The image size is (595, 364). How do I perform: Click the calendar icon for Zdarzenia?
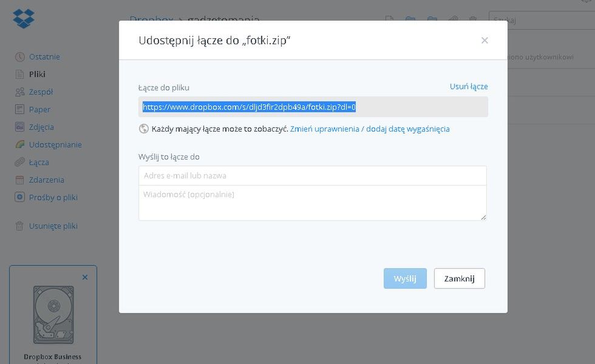19,180
